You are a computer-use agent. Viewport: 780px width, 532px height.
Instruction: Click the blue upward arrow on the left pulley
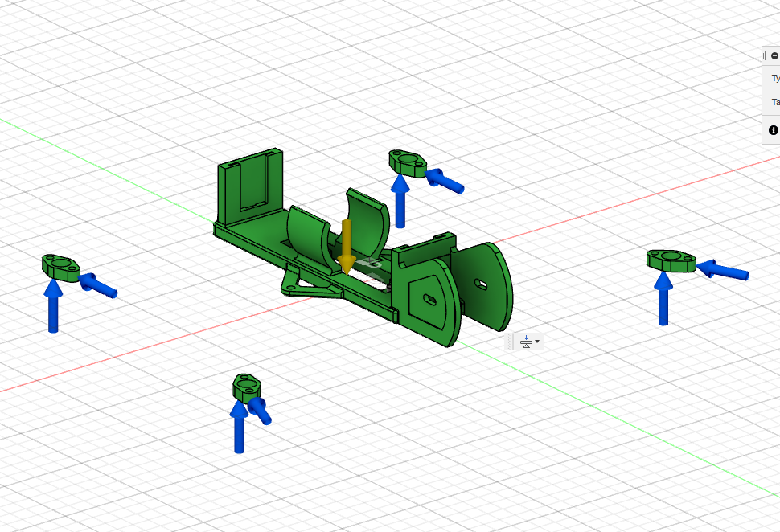point(53,305)
